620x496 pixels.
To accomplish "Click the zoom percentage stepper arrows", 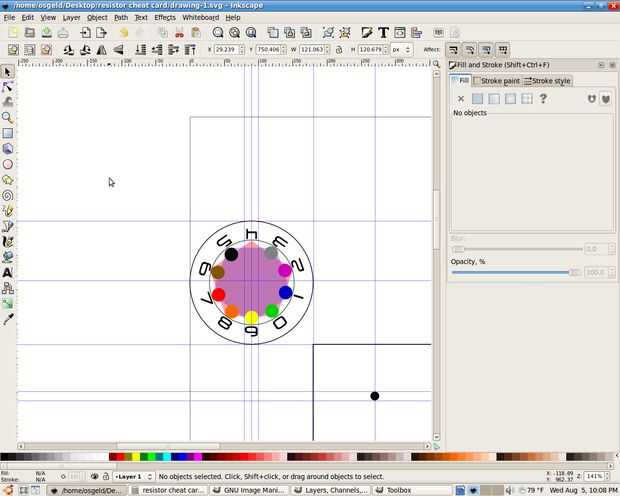I will click(x=607, y=476).
